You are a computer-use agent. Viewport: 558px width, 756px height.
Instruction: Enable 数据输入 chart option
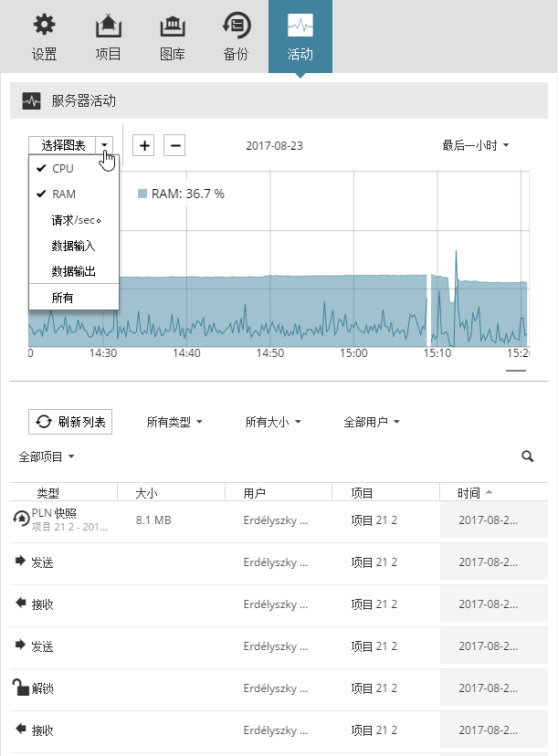pyautogui.click(x=74, y=246)
